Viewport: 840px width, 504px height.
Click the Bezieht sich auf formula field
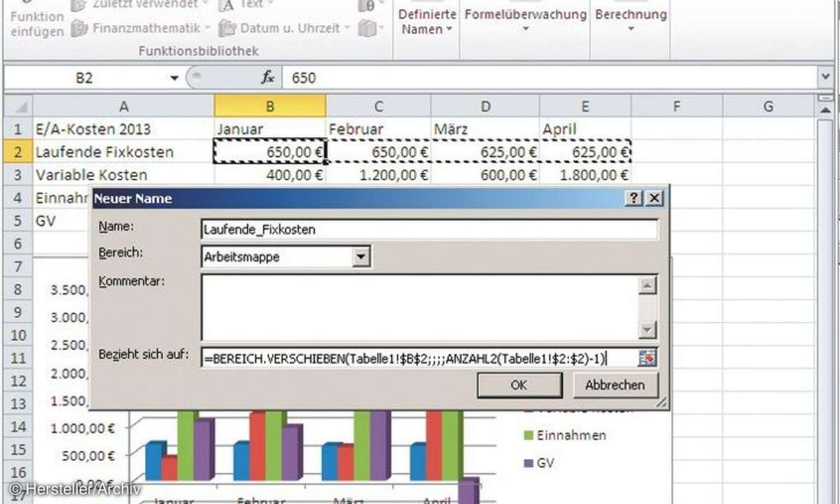click(419, 358)
